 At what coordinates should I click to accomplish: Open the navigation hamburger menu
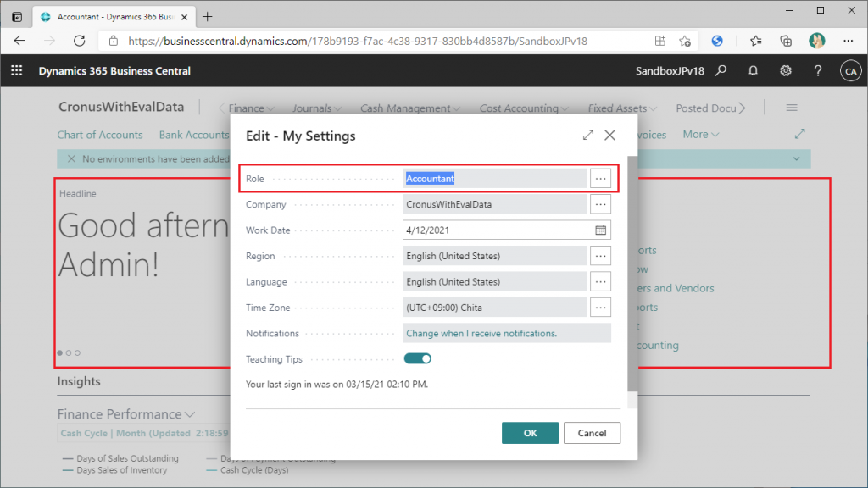click(x=792, y=108)
